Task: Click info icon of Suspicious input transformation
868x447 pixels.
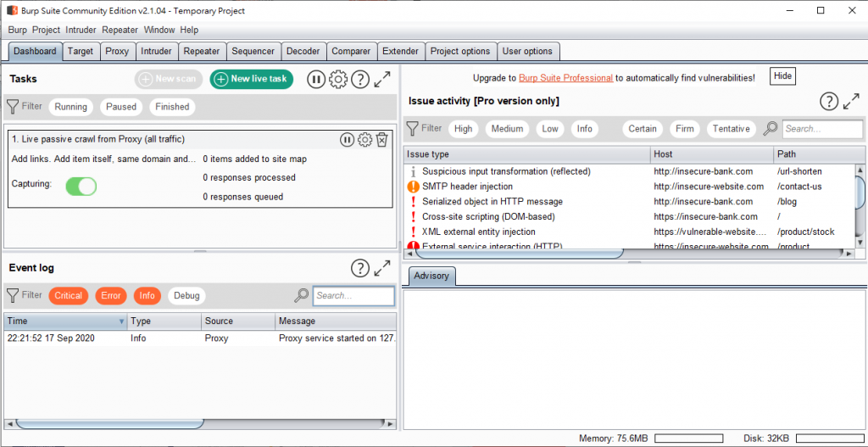Action: pyautogui.click(x=413, y=171)
